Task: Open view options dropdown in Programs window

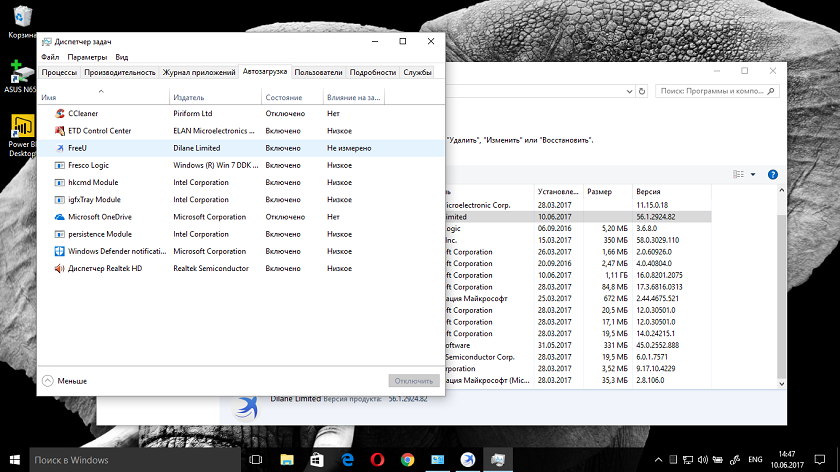Action: [x=753, y=175]
